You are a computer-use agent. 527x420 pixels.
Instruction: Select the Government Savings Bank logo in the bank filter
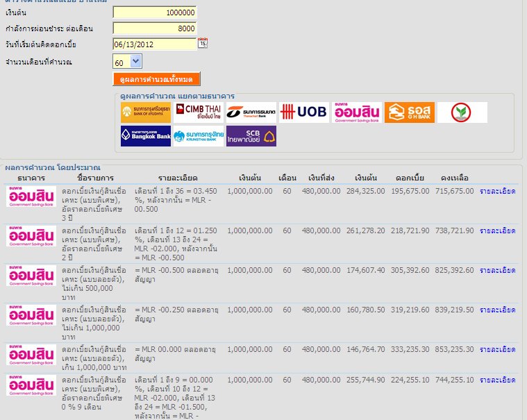(x=357, y=112)
